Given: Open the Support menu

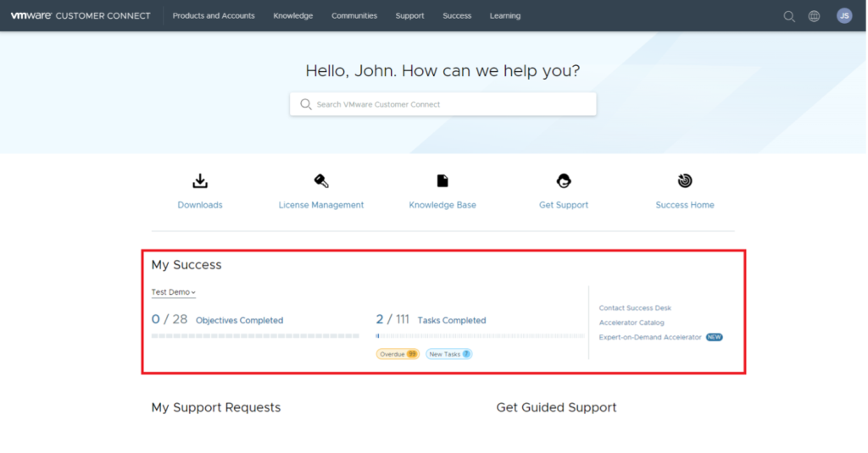Looking at the screenshot, I should [x=409, y=15].
